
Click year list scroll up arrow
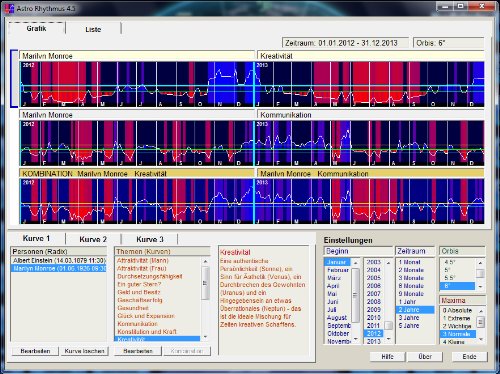(x=388, y=263)
